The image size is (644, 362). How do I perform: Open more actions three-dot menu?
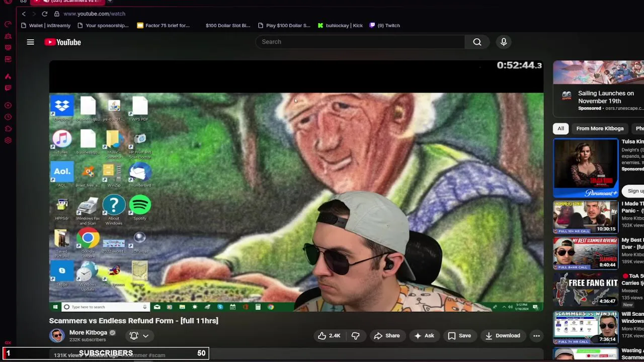coord(536,336)
